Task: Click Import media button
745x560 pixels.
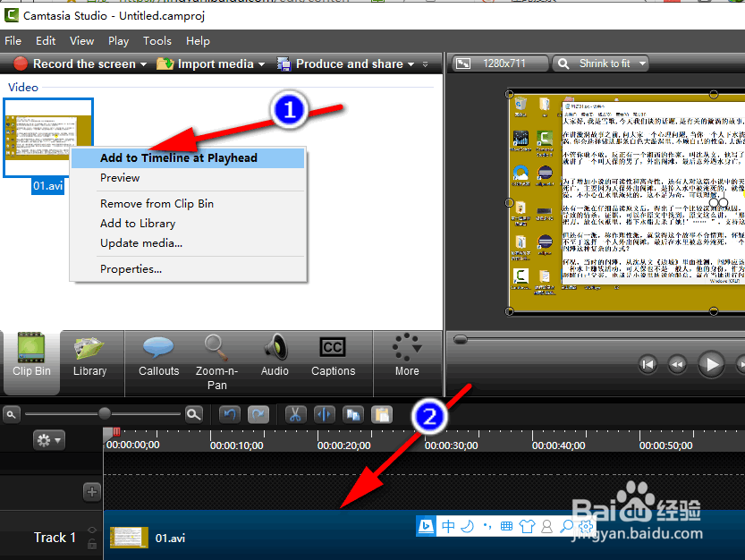Action: click(x=205, y=64)
